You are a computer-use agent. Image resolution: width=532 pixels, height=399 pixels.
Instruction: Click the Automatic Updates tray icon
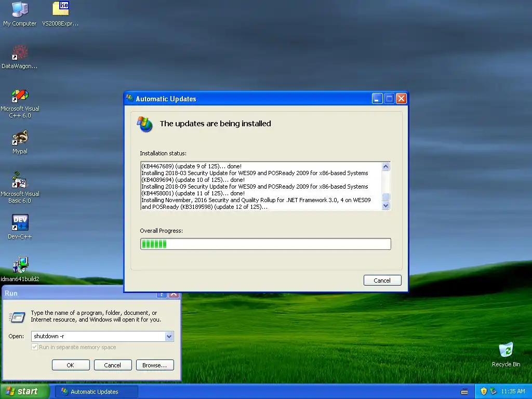tap(494, 391)
